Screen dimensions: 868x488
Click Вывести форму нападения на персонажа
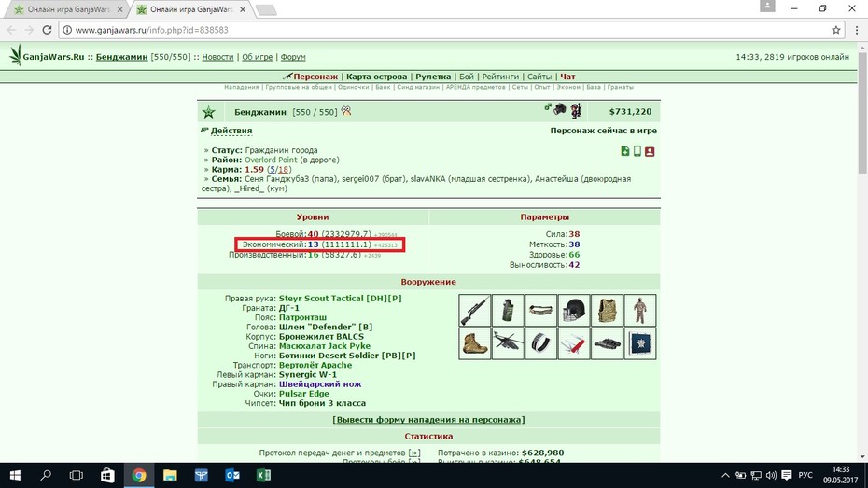[x=428, y=419]
